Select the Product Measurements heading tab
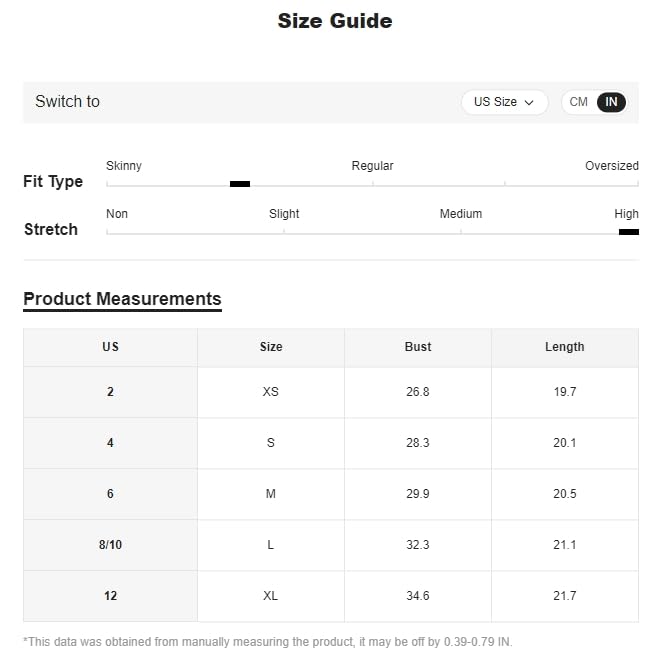 (122, 299)
